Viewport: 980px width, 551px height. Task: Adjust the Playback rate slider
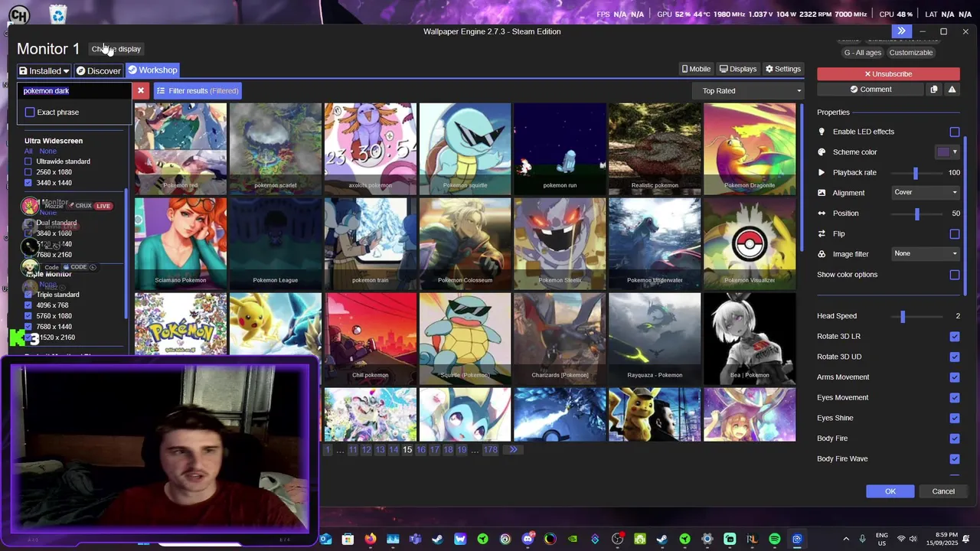pos(915,173)
